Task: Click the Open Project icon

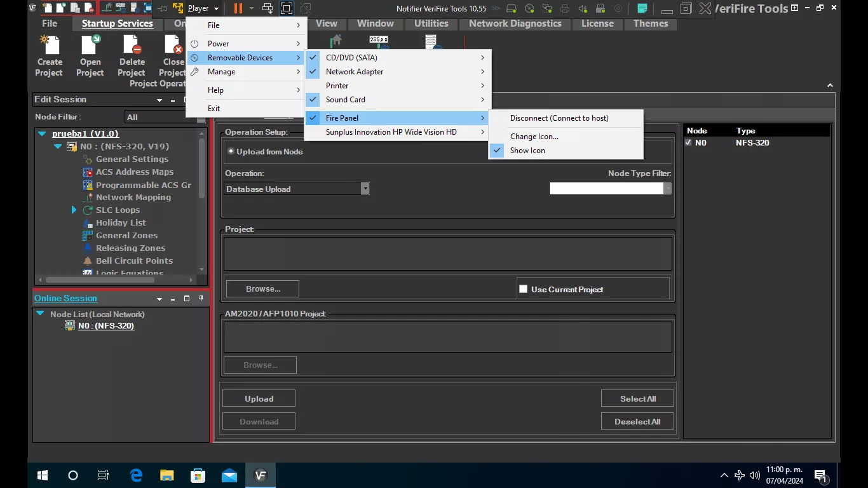Action: pyautogui.click(x=90, y=45)
